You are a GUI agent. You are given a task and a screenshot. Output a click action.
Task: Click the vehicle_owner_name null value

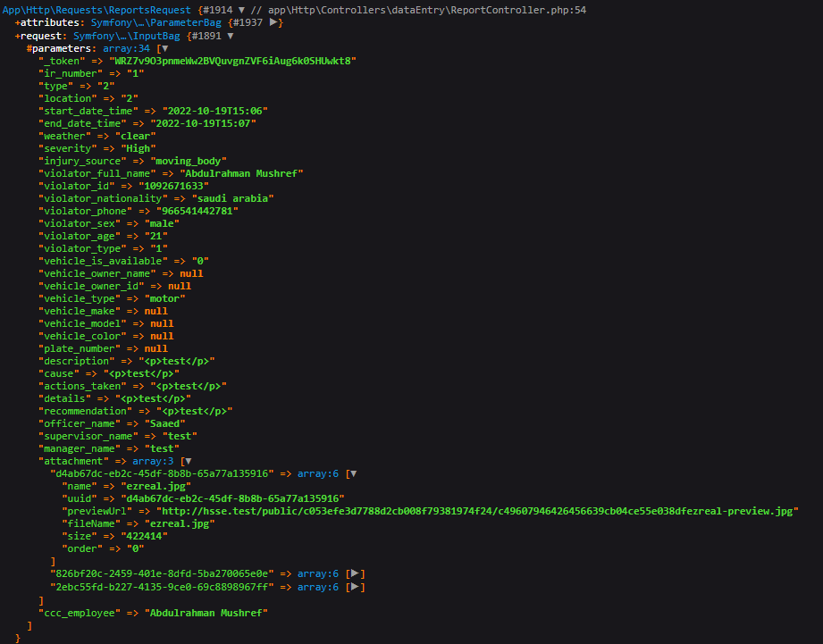coord(191,273)
